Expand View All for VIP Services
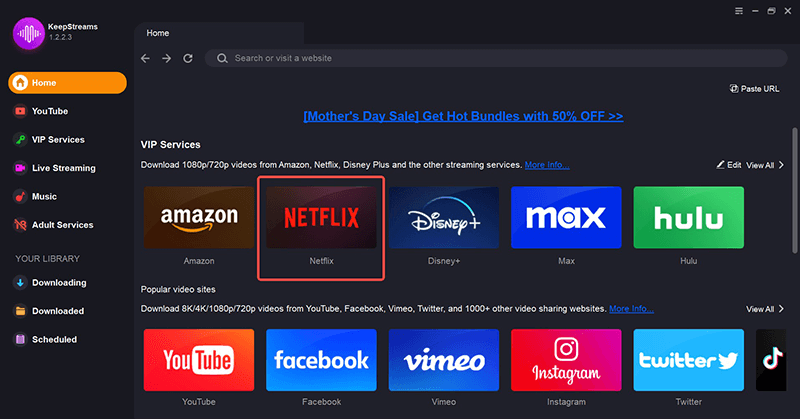This screenshot has width=800, height=419. pyautogui.click(x=765, y=164)
